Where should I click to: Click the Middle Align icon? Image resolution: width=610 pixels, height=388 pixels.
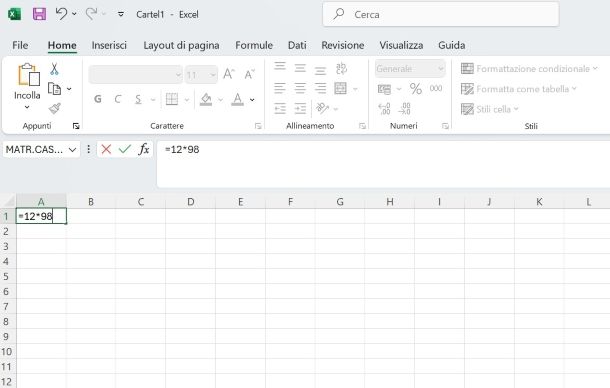pos(300,68)
